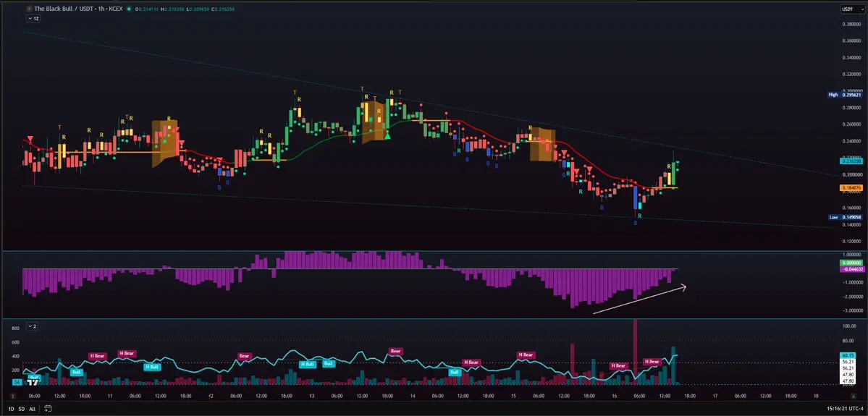Click the green market status dot
Viewport: 868px width, 416px height.
129,9
